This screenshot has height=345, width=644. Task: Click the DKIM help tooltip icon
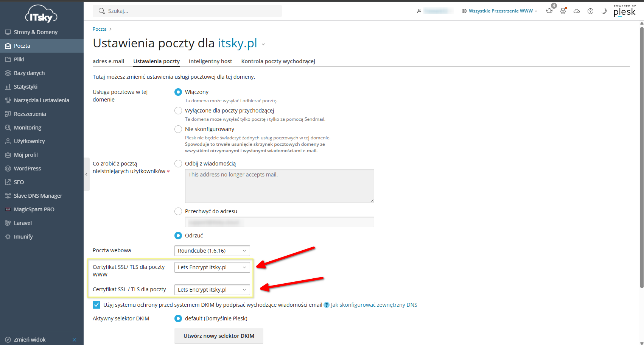(x=327, y=305)
